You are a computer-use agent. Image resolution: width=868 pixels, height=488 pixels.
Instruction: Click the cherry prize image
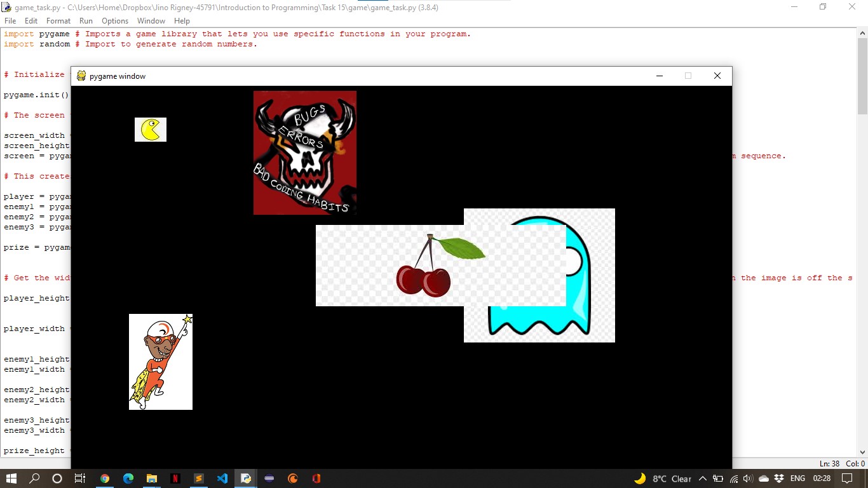441,266
